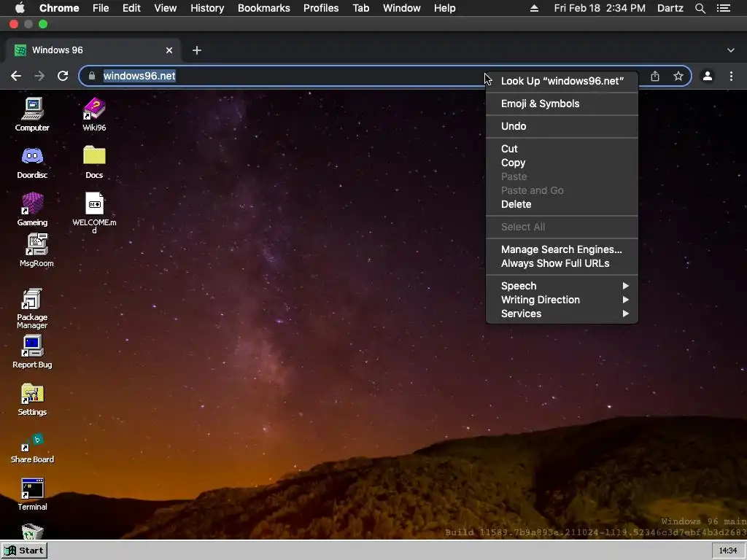
Task: Close the Windows 96 tab
Action: coord(169,50)
